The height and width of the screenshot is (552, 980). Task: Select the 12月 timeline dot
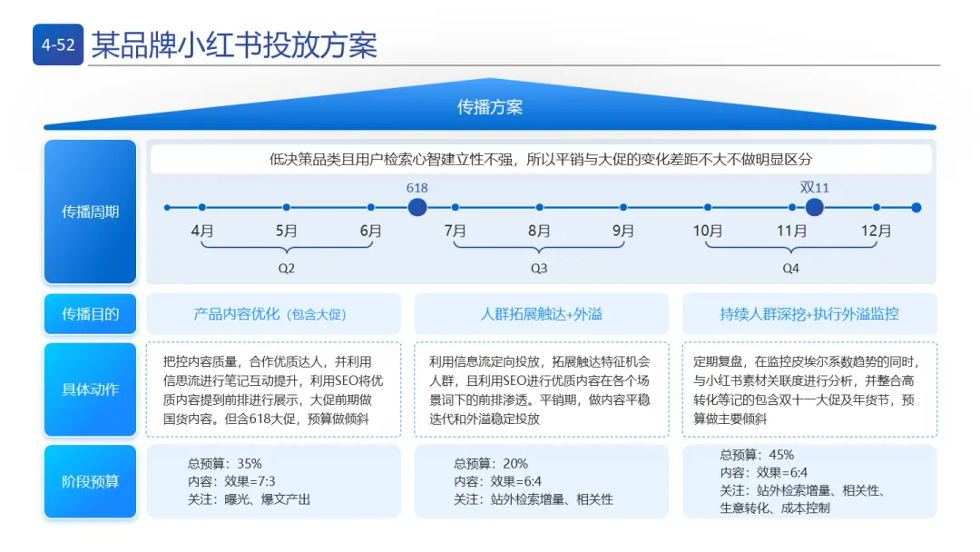875,207
